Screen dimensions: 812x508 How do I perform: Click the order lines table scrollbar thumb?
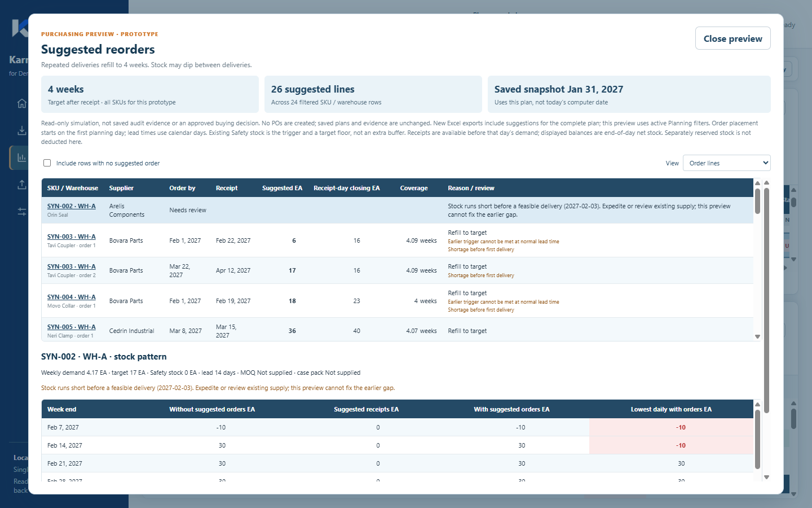coord(757,201)
